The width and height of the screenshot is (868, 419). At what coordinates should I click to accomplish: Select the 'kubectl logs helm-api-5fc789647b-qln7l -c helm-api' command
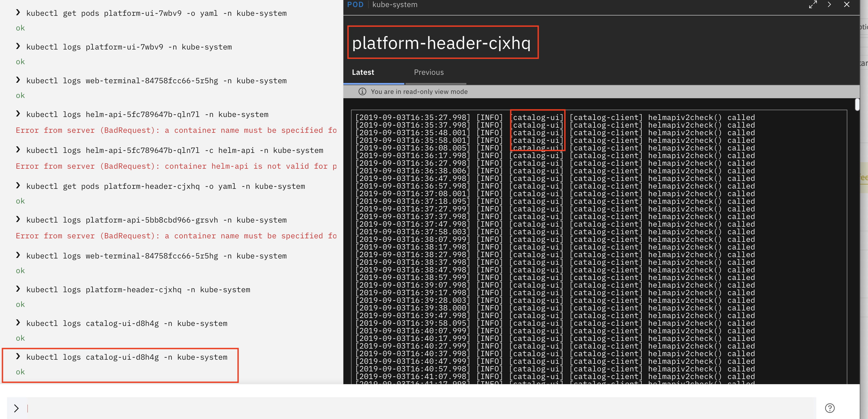[x=174, y=150]
